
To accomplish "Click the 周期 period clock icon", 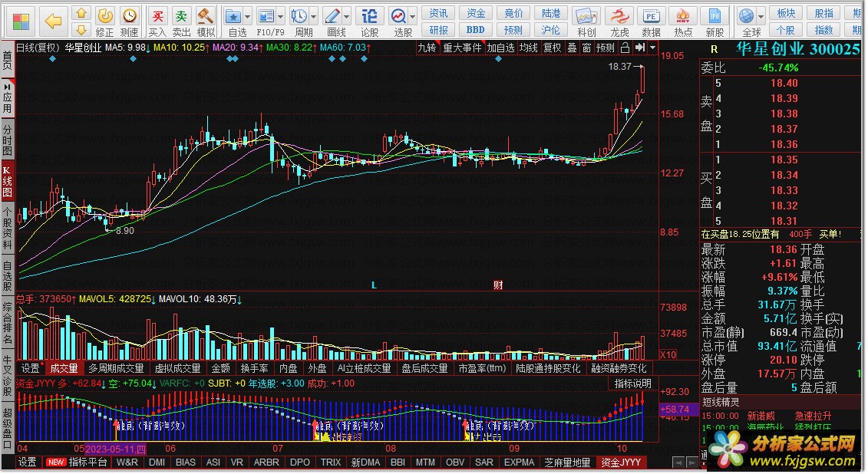I will click(x=299, y=16).
